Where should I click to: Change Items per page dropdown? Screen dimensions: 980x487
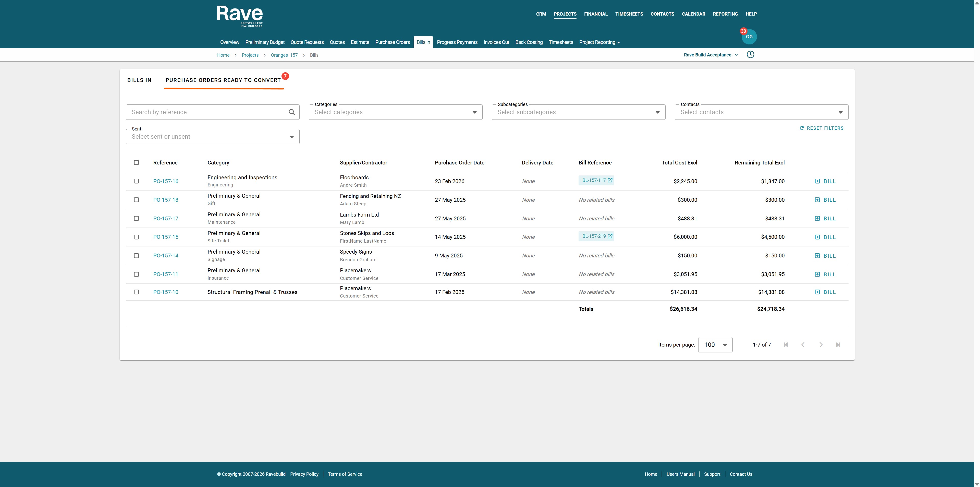pyautogui.click(x=715, y=345)
